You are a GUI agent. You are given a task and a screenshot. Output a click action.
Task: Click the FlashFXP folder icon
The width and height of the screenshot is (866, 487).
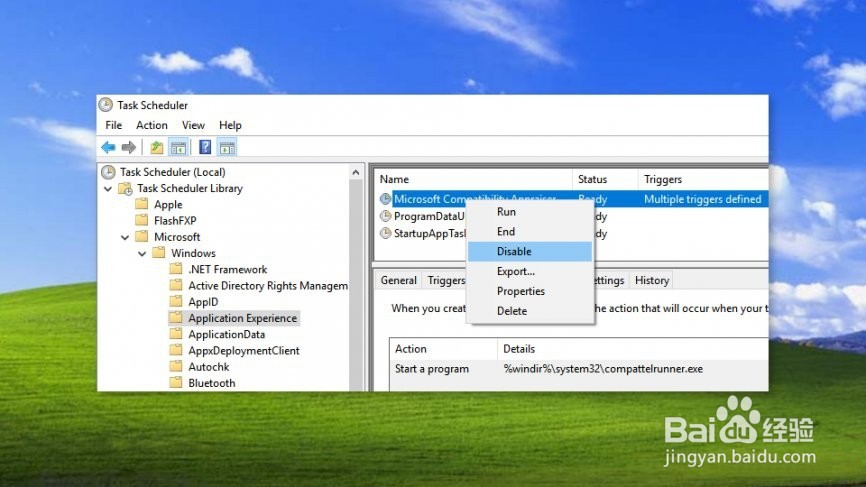(142, 220)
